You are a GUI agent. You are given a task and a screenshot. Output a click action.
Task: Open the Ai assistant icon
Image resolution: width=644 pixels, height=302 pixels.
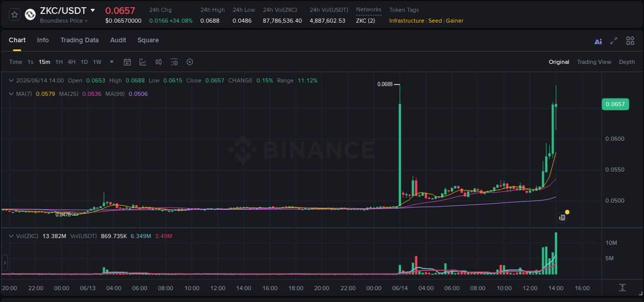pyautogui.click(x=598, y=41)
